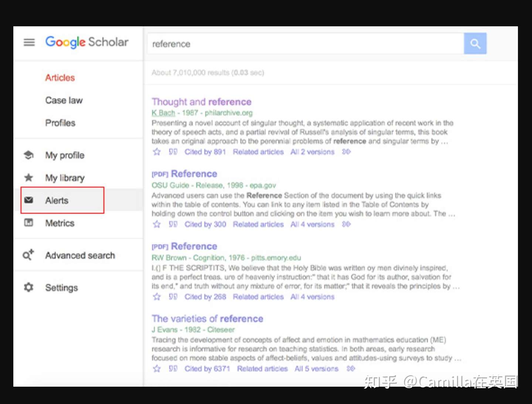Open the hamburger menu icon
532x404 pixels.
point(29,42)
